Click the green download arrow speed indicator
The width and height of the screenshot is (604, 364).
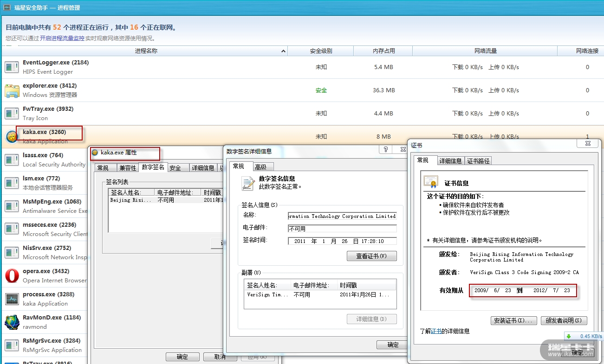click(569, 336)
